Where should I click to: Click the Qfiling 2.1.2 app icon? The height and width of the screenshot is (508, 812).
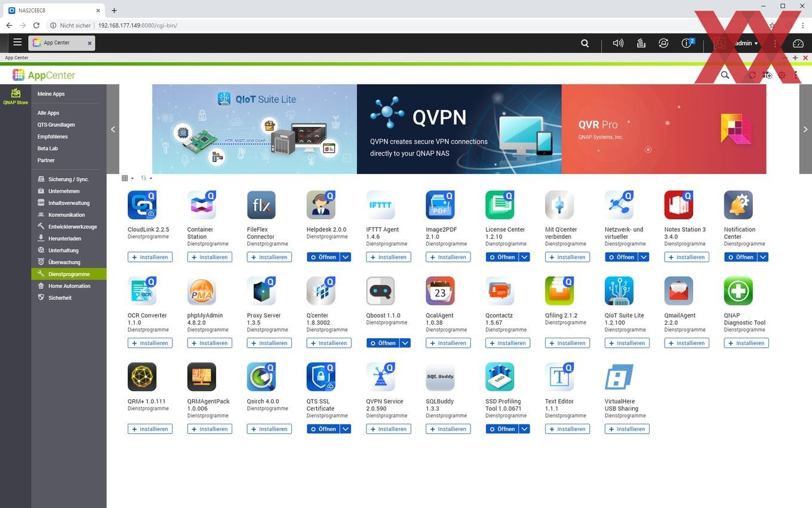(559, 291)
